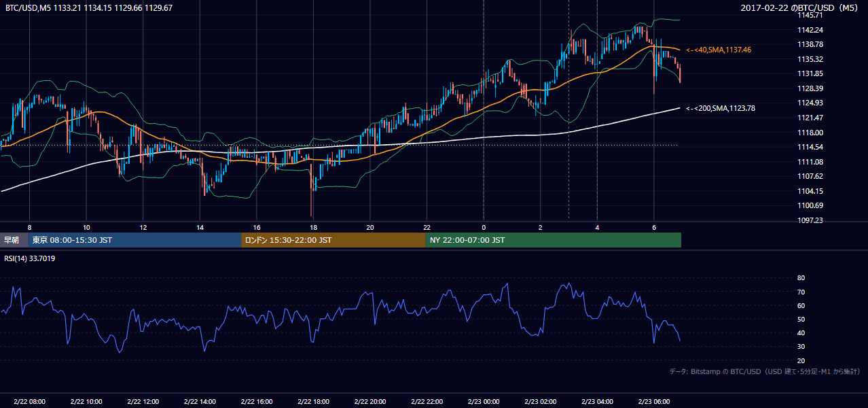Click the 200 SMA label reading 1123.78
The height and width of the screenshot is (408, 868).
(721, 108)
